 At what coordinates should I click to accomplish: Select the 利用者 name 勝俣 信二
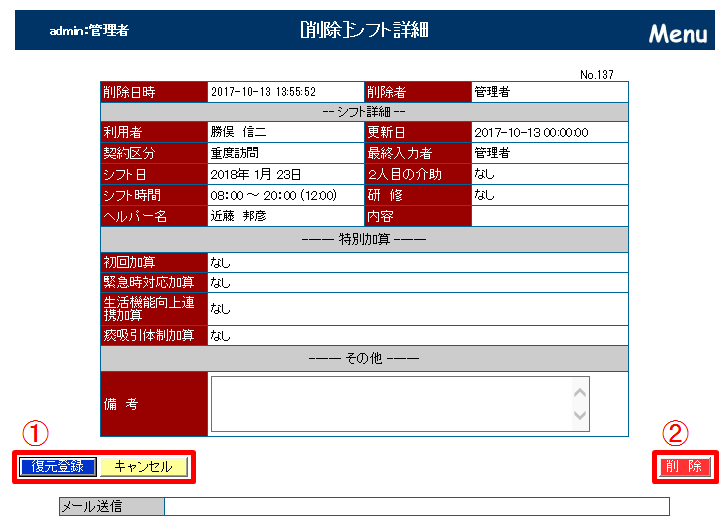tap(238, 132)
